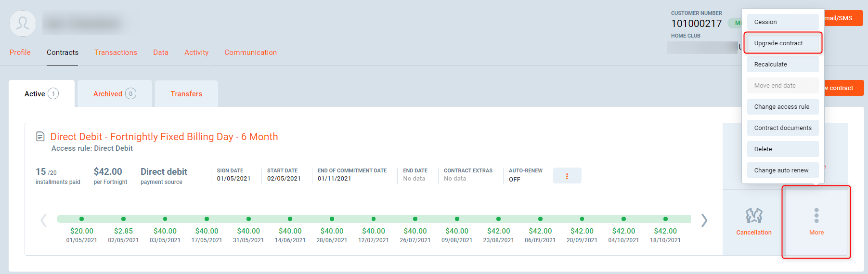Open Contract documents menu entry
The width and height of the screenshot is (868, 274).
click(782, 128)
